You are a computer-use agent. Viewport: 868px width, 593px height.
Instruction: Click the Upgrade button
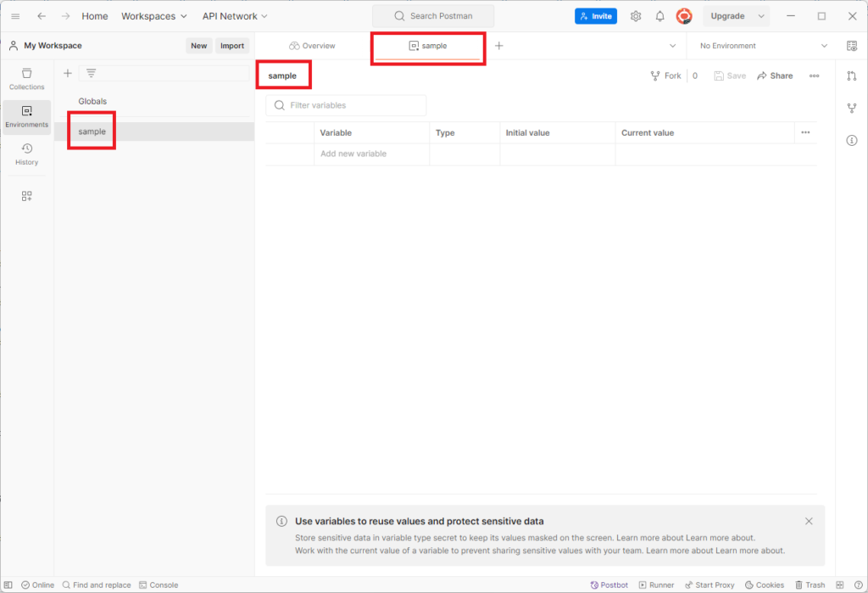pos(727,16)
